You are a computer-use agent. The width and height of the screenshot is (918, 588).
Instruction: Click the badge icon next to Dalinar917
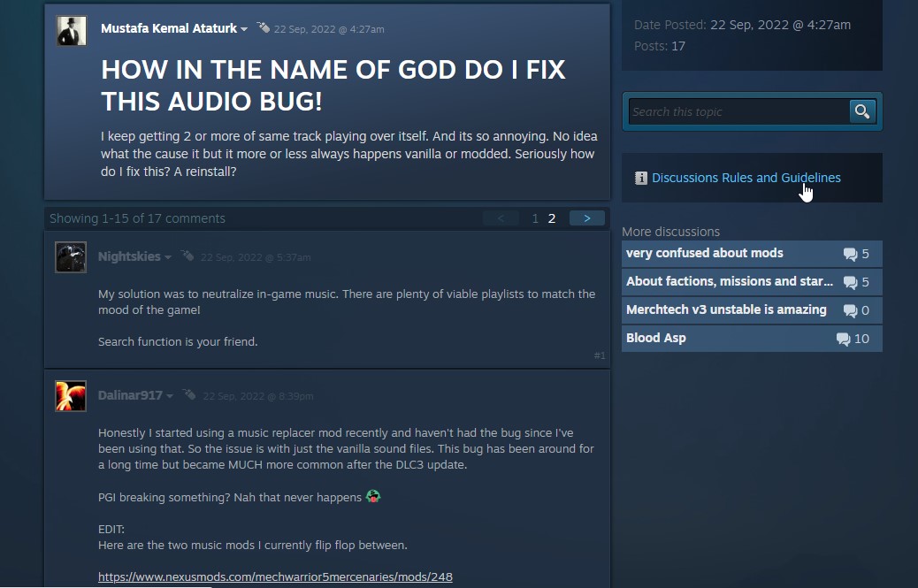tap(188, 395)
